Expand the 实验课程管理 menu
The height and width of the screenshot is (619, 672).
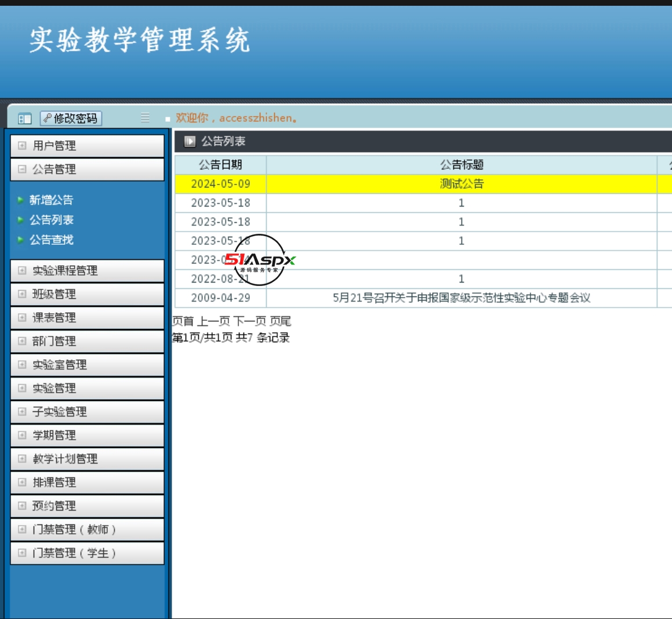[88, 270]
